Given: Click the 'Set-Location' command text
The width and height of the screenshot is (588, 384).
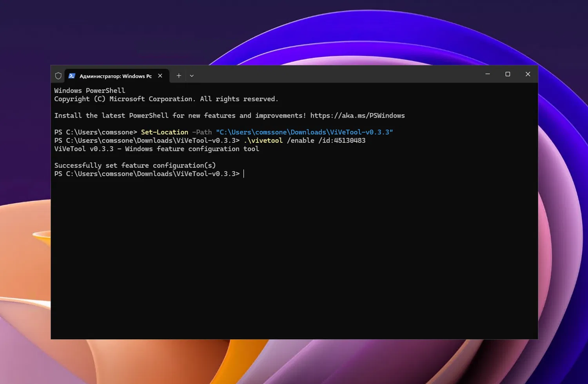Looking at the screenshot, I should pos(165,132).
